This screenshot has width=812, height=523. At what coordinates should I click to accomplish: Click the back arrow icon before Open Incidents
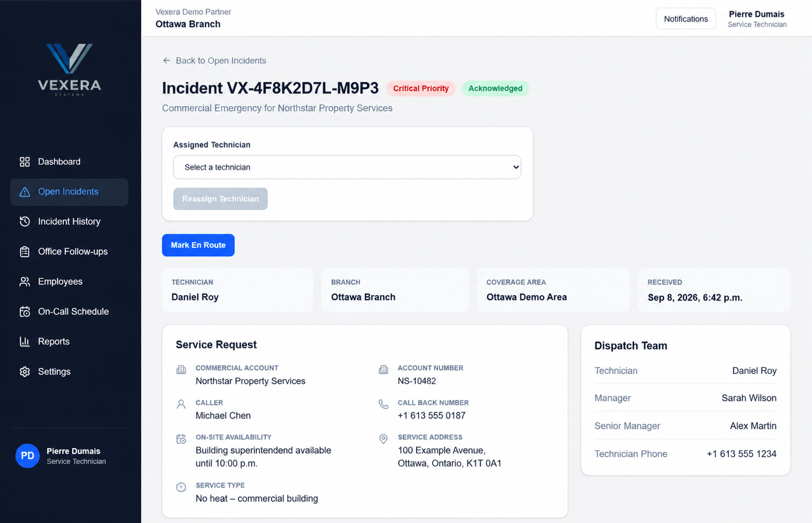tap(166, 61)
